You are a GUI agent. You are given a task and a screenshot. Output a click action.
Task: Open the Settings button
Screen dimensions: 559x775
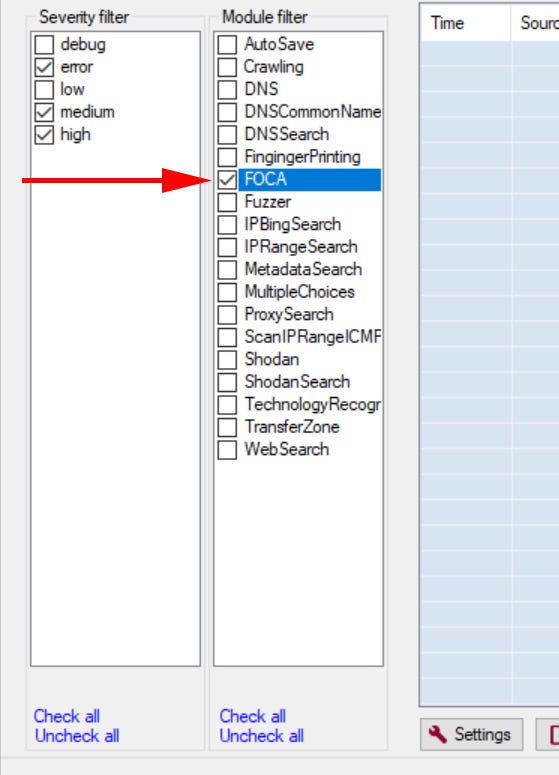472,734
